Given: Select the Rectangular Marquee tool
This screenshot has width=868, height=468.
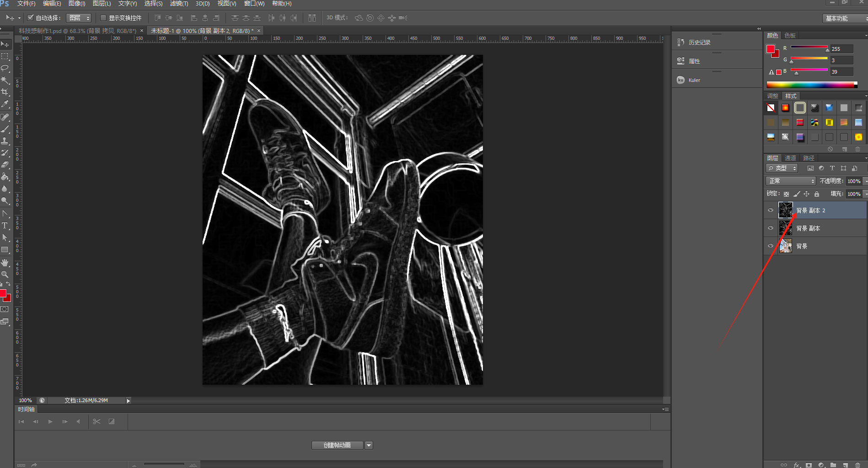Looking at the screenshot, I should 5,56.
